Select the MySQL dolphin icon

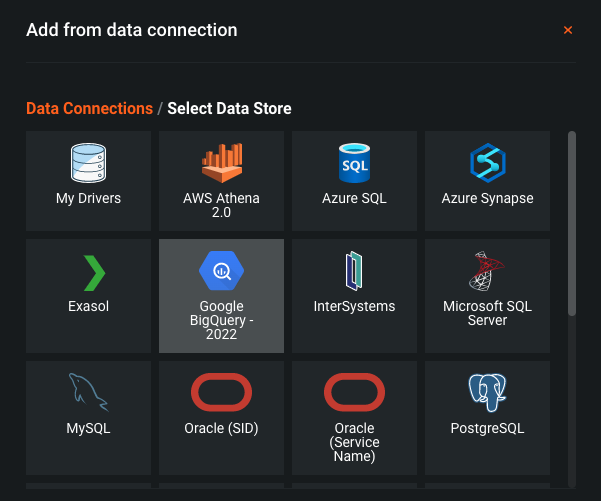point(89,392)
